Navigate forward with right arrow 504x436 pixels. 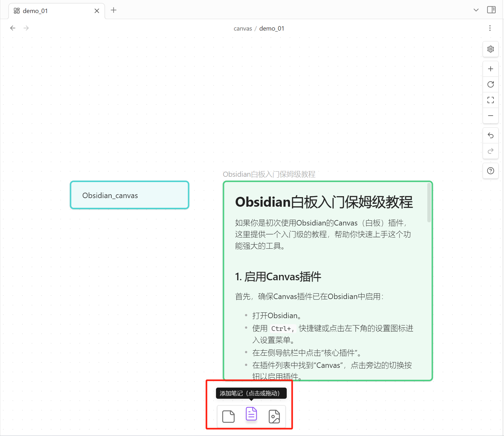pyautogui.click(x=26, y=28)
